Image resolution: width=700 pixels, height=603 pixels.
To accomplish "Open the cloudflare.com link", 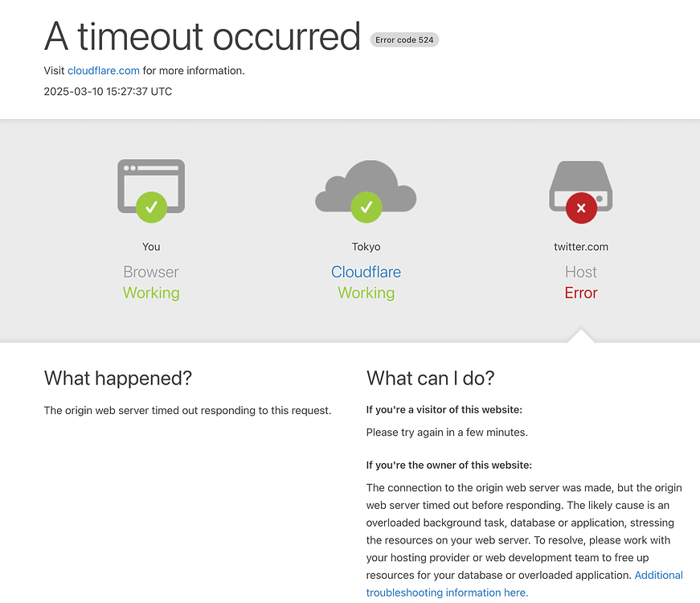I will click(x=104, y=71).
